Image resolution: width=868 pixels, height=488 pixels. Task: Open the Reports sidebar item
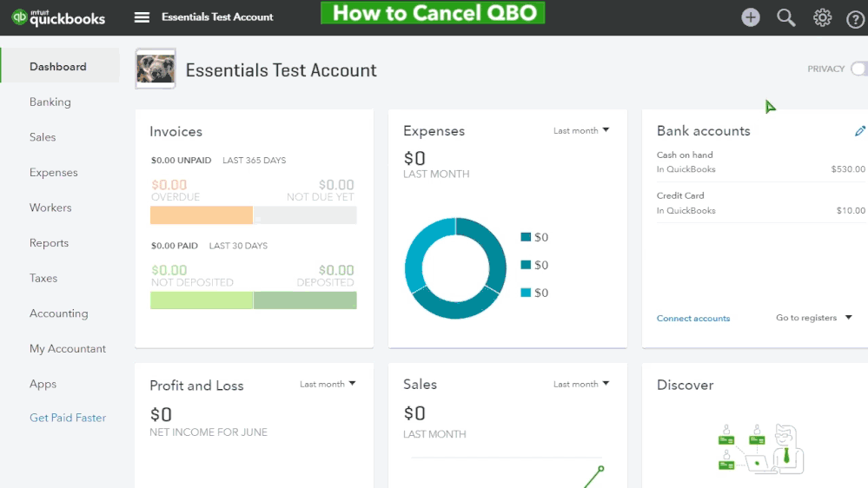coord(49,243)
